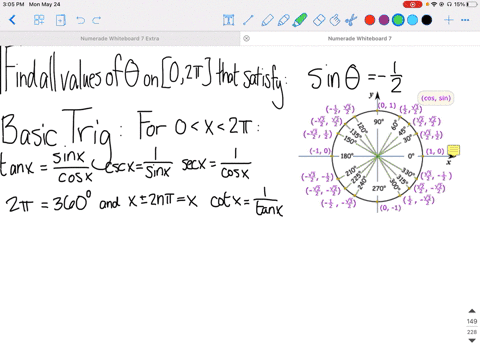Image resolution: width=480 pixels, height=360 pixels.
Task: Switch to Numerade Whiteboard 7 Extra tab
Action: point(120,38)
